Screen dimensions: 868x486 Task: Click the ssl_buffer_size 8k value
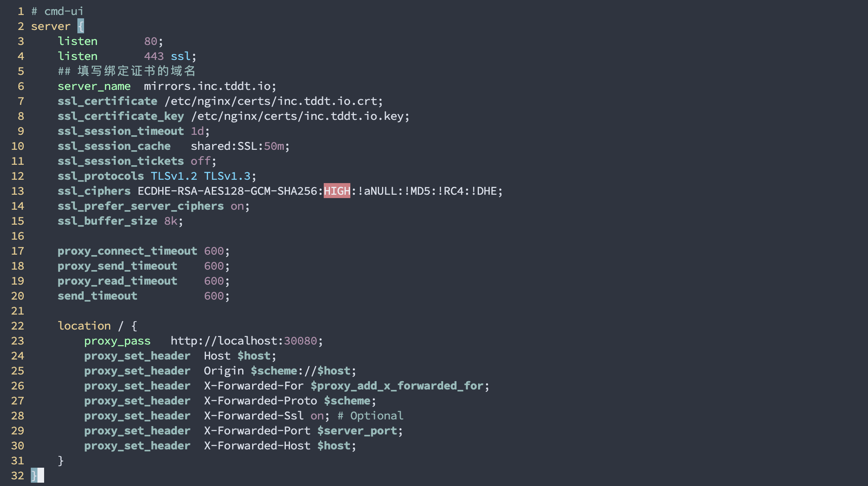coord(171,221)
